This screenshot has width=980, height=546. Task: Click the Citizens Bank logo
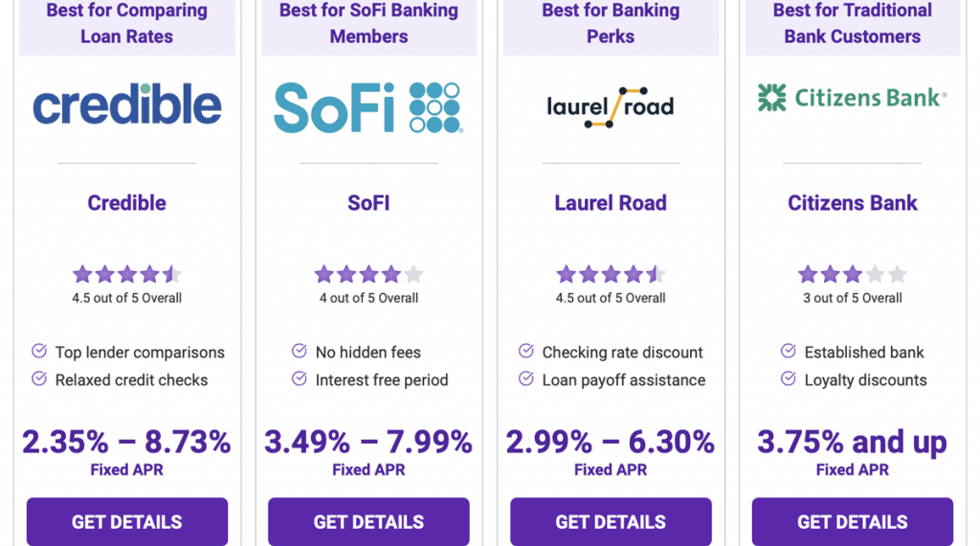click(852, 97)
